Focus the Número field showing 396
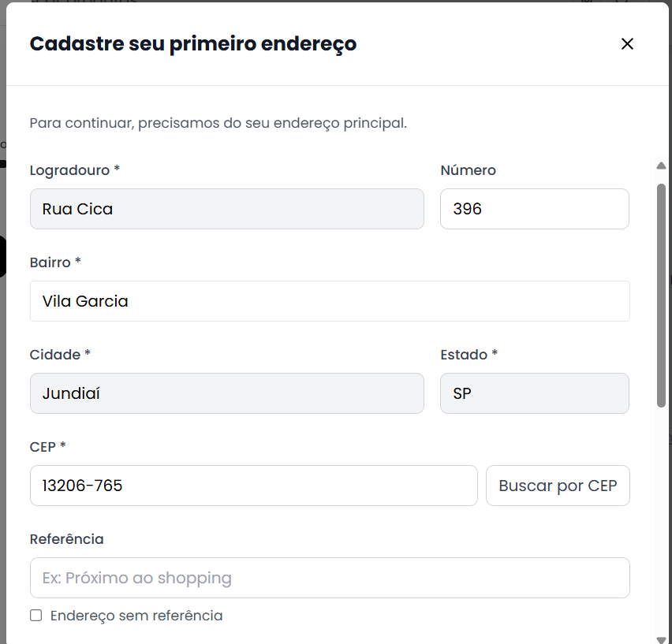 point(534,209)
